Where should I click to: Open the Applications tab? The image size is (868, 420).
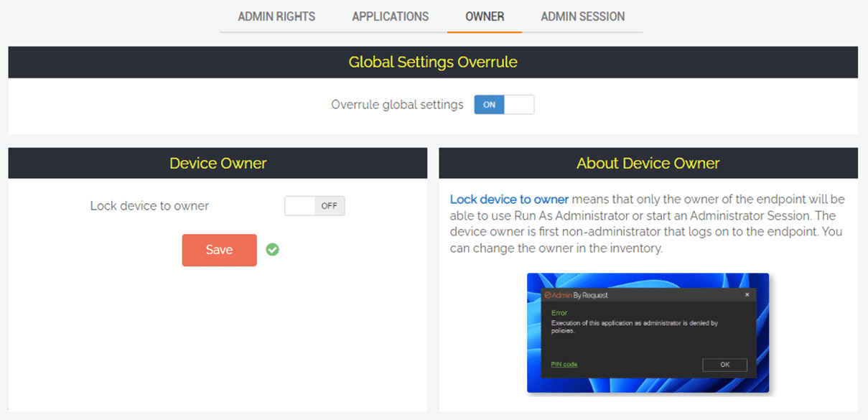(x=390, y=17)
